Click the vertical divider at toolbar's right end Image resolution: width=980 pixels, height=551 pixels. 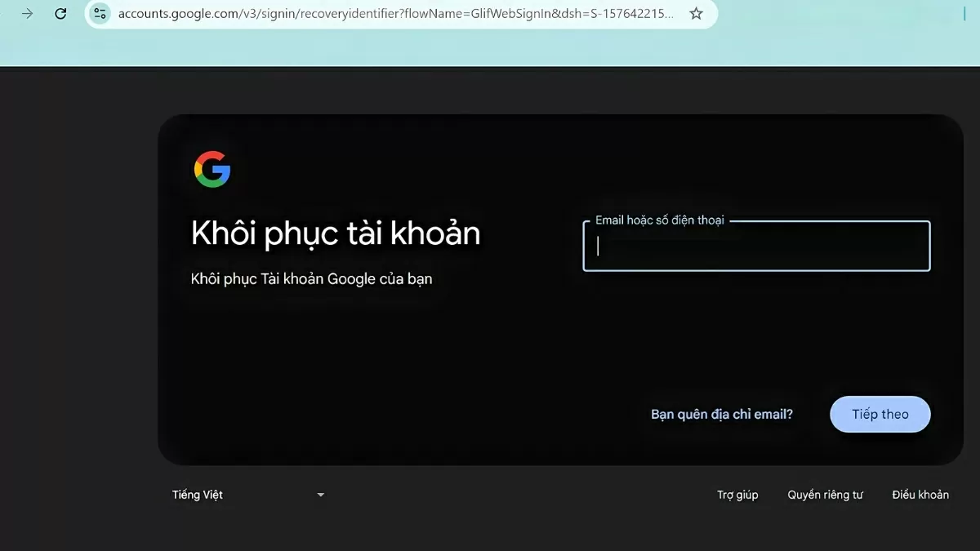(x=964, y=14)
